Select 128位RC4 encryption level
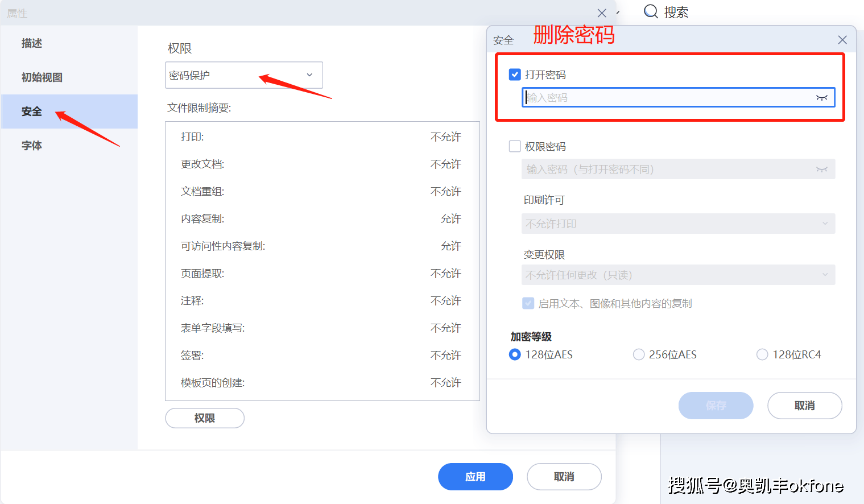This screenshot has height=504, width=864. tap(762, 354)
